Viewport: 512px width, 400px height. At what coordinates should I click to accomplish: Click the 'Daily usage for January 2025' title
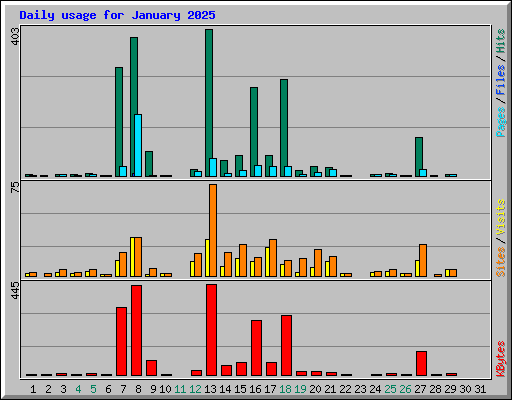117,15
